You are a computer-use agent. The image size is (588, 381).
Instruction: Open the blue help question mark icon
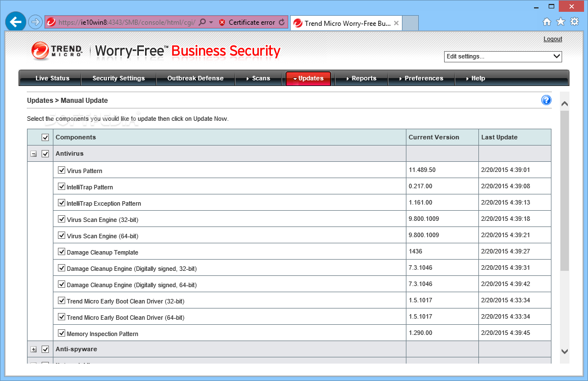tap(546, 100)
